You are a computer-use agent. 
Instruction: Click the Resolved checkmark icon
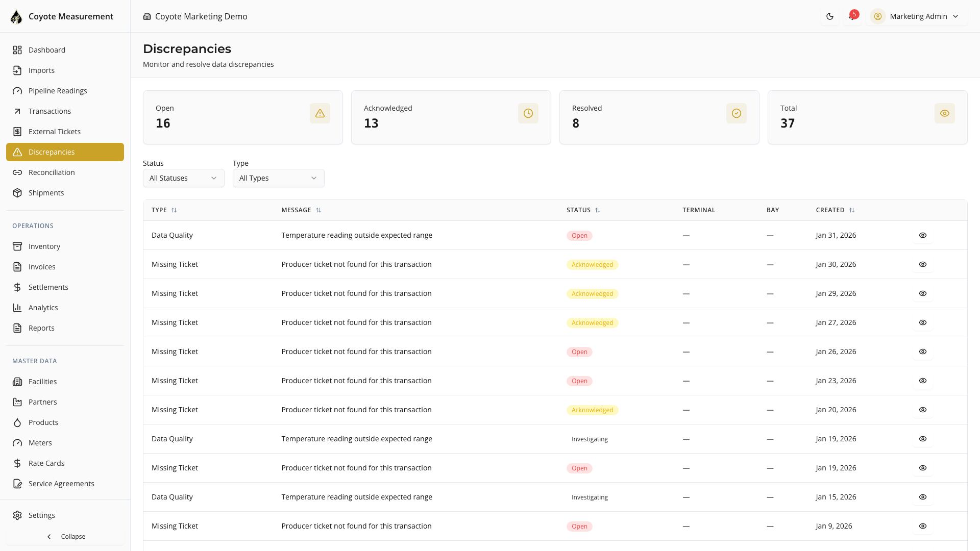pyautogui.click(x=736, y=113)
